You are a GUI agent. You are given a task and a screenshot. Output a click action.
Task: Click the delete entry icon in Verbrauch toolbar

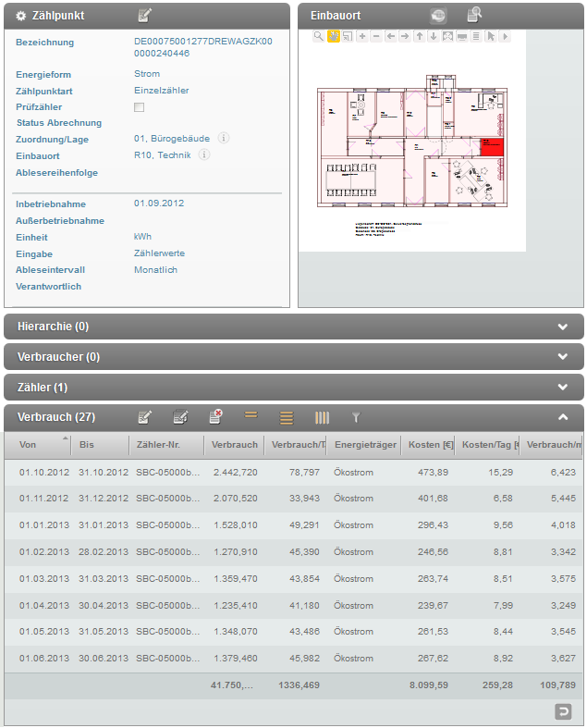(215, 417)
